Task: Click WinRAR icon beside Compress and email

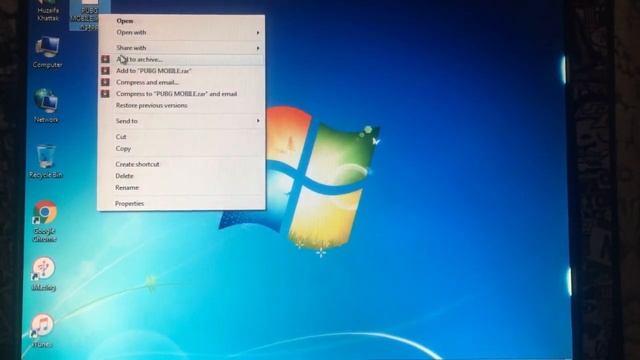Action: [105, 82]
